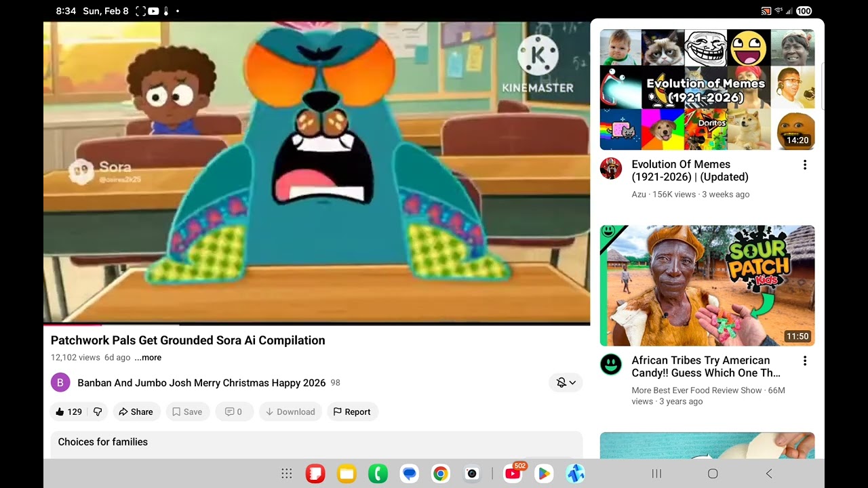Open the comments button showing 0
Screen dimensions: 868x488
234,411
